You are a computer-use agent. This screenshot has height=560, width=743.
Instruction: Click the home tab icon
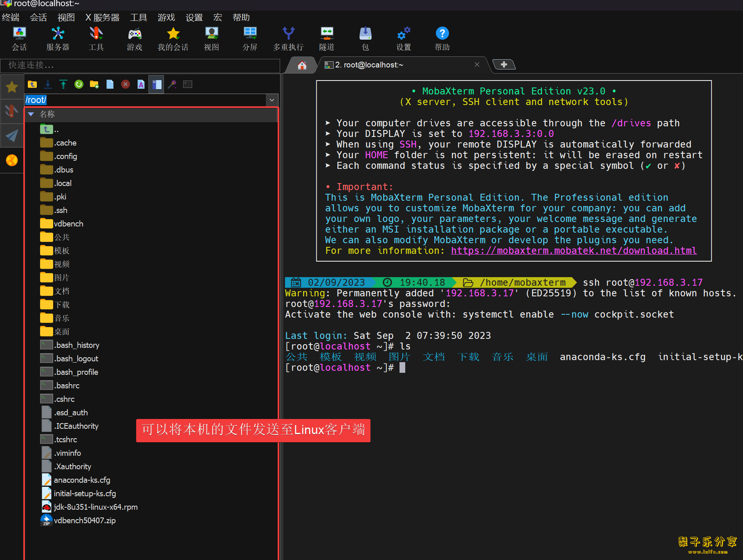(302, 65)
